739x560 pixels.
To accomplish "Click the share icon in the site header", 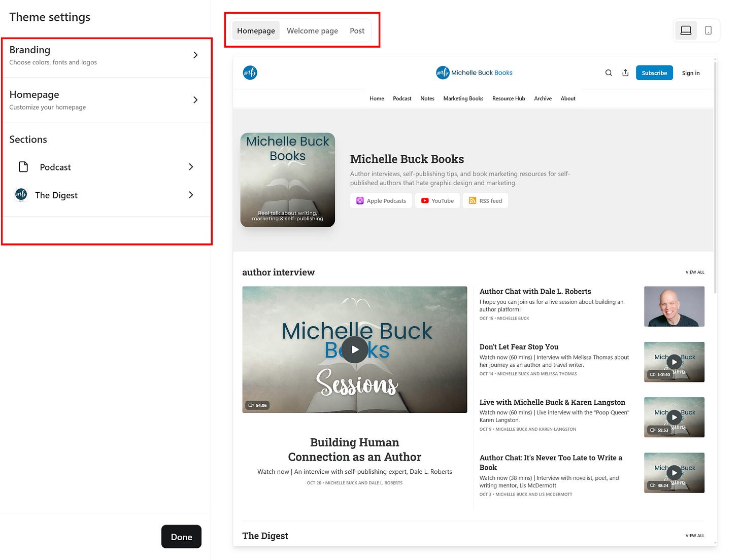I will pyautogui.click(x=625, y=73).
